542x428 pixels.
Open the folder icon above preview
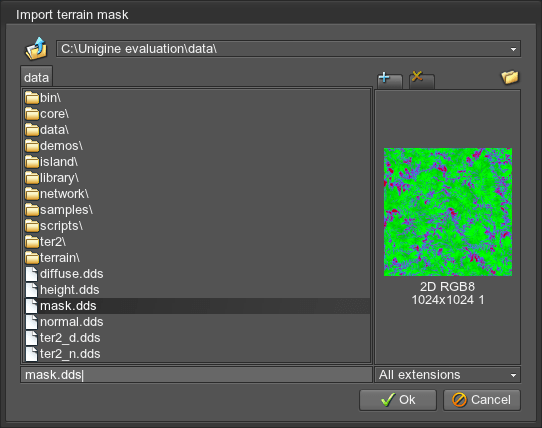click(x=510, y=77)
